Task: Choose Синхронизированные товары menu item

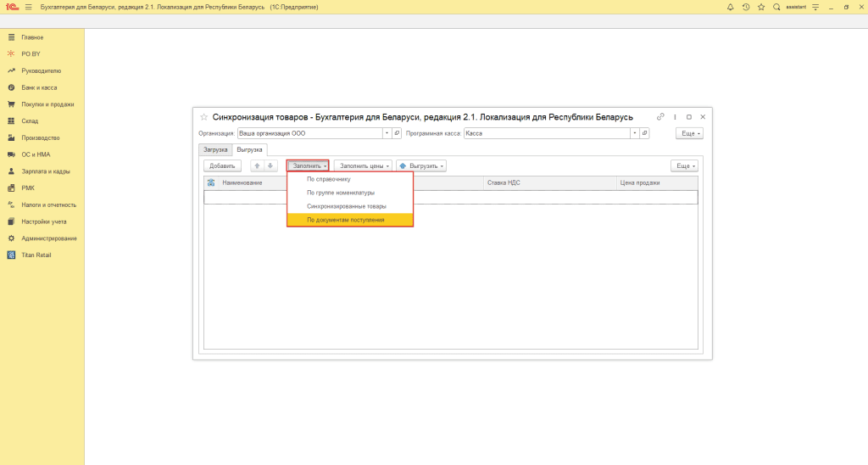Action: coord(350,206)
